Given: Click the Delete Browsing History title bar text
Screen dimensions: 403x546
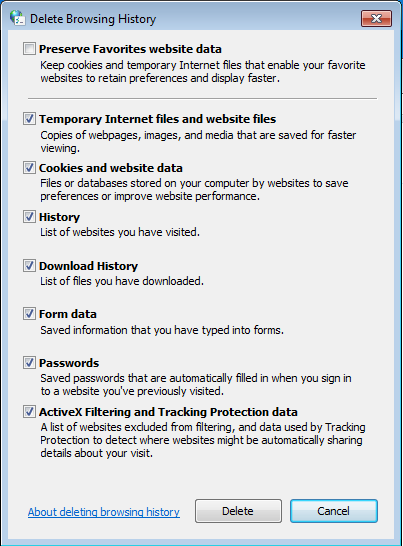Looking at the screenshot, I should 93,19.
